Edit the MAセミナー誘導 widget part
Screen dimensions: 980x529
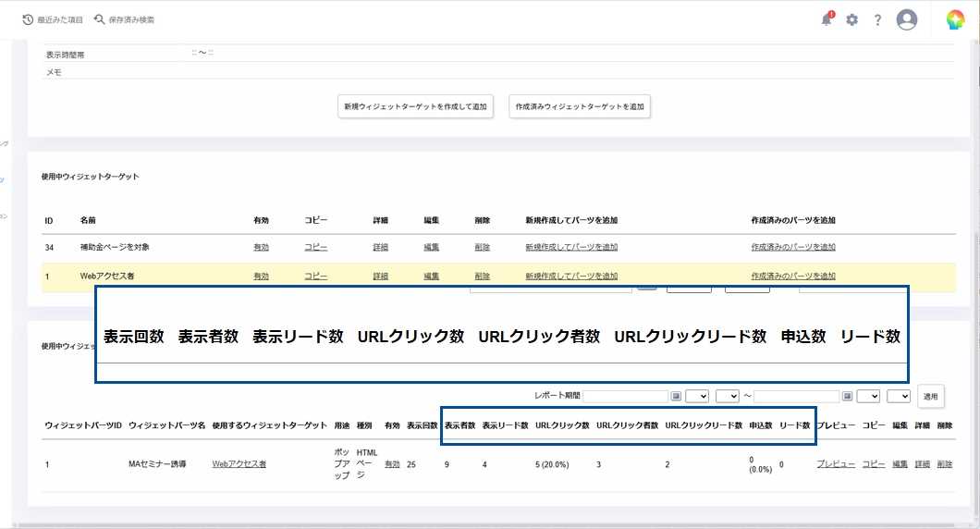(900, 464)
